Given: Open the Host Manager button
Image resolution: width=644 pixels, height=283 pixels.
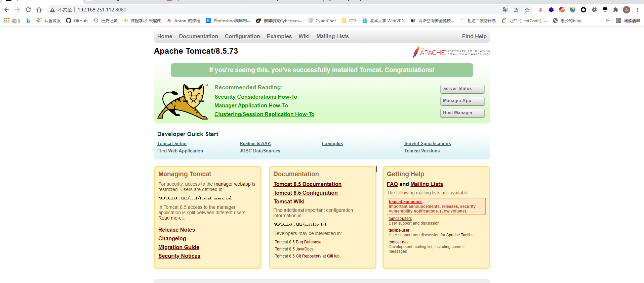Looking at the screenshot, I should click(x=462, y=113).
